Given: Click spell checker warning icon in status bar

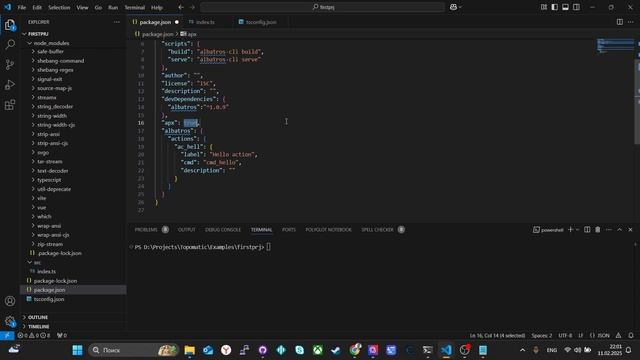Looking at the screenshot, I should click(x=618, y=336).
